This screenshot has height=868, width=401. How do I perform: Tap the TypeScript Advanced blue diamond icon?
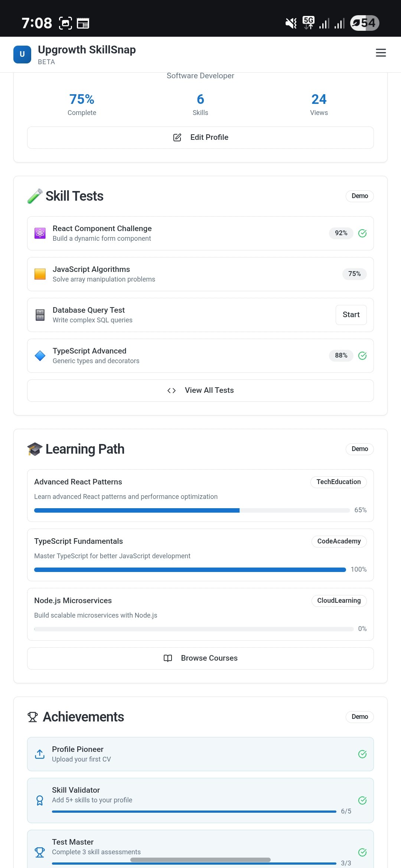[x=40, y=356]
